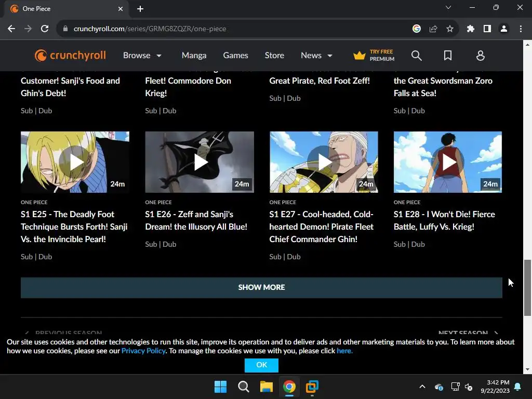The height and width of the screenshot is (399, 532).
Task: Click the Crunchyroll logo
Action: (70, 55)
